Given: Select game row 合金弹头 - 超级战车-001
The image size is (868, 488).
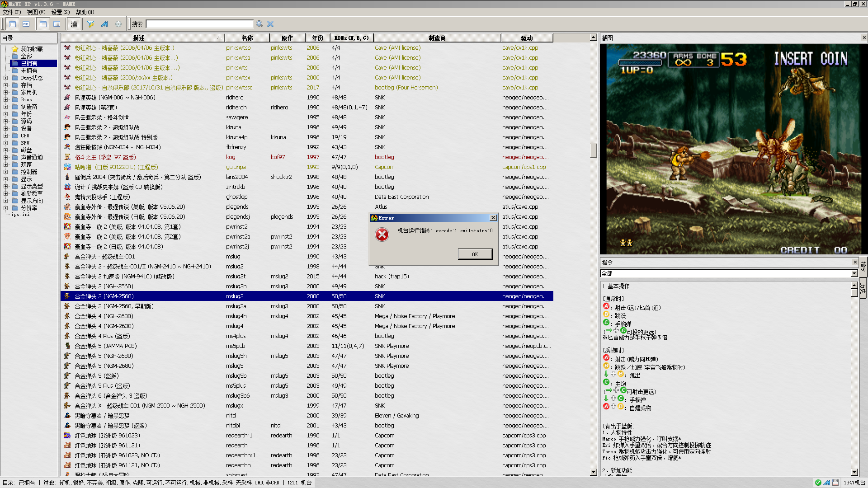Looking at the screenshot, I should (x=307, y=257).
